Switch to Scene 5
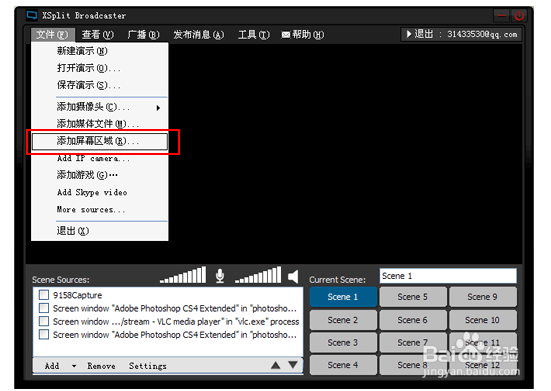Screen dimensions: 551x391 point(413,297)
